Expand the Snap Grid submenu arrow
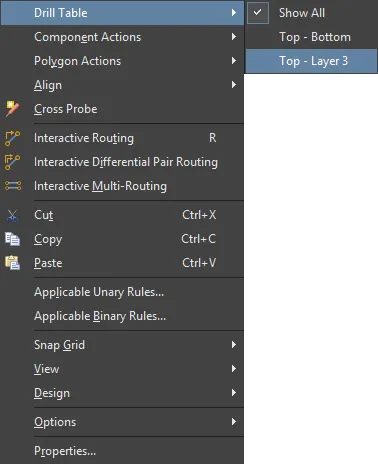Viewport: 378px width, 464px height. (x=234, y=344)
